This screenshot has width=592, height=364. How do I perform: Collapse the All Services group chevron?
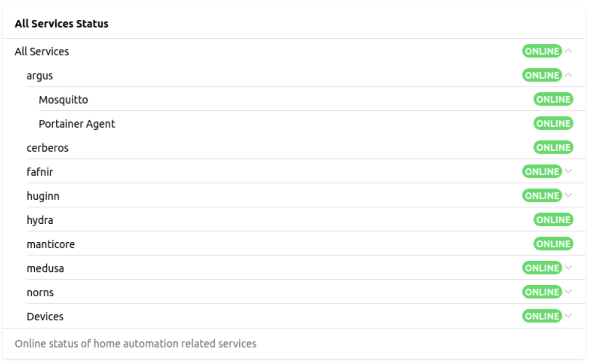tap(568, 51)
